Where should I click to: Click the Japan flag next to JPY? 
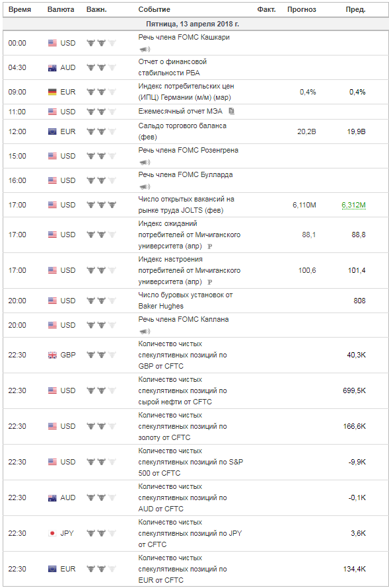pos(52,533)
